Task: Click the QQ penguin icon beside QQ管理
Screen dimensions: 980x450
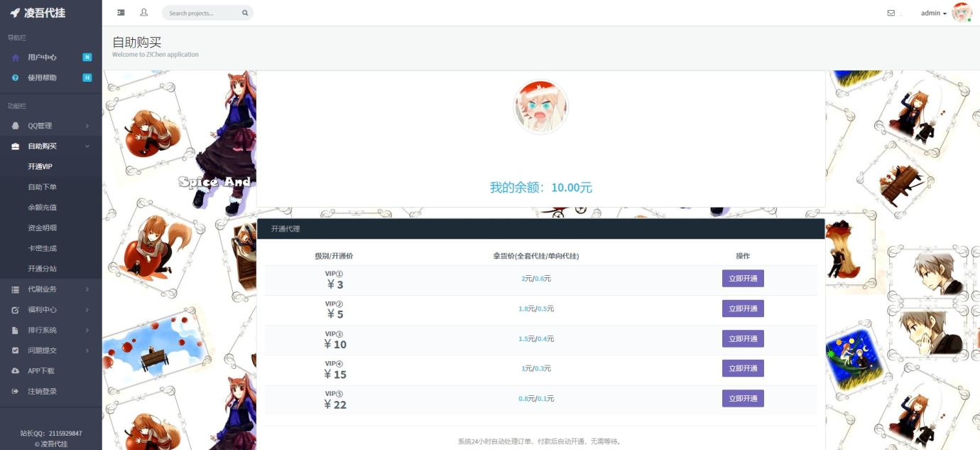Action: point(16,126)
